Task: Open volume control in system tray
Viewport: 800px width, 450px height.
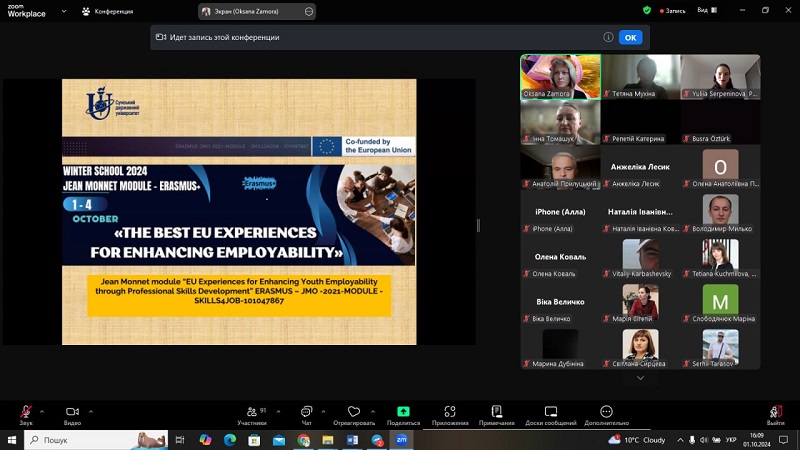Action: (x=704, y=440)
